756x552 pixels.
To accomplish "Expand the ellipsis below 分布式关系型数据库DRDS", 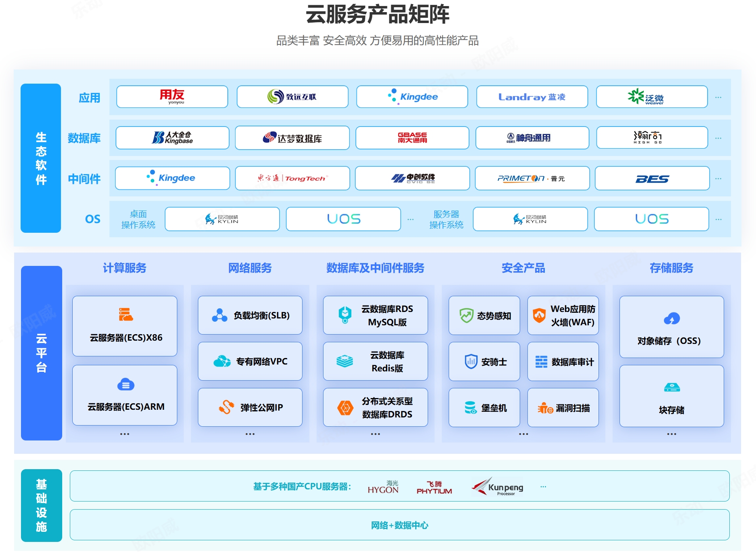I will pyautogui.click(x=376, y=434).
